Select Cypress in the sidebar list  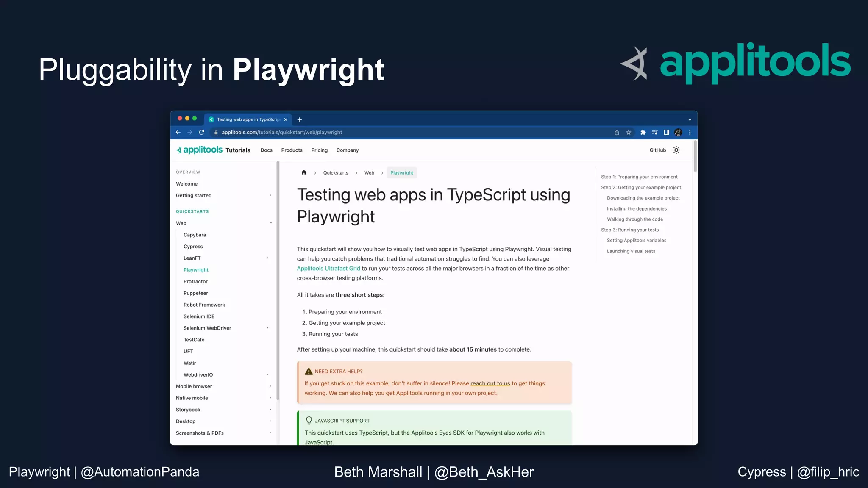pyautogui.click(x=193, y=247)
